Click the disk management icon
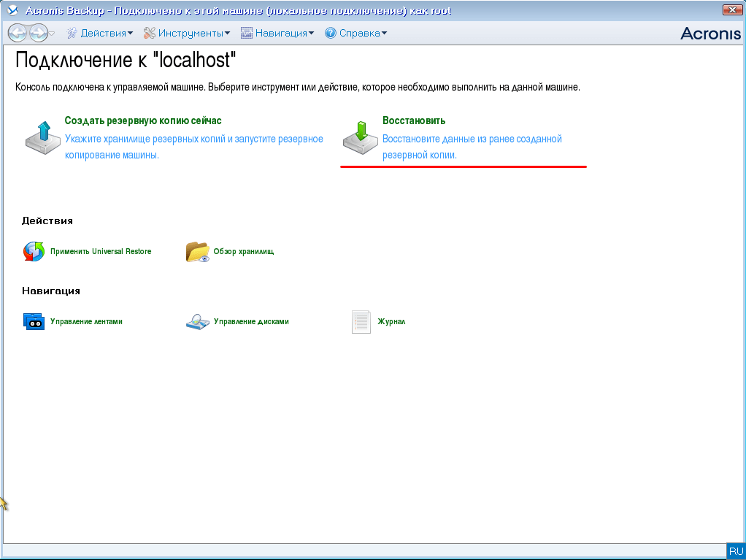Image resolution: width=746 pixels, height=560 pixels. 198,321
